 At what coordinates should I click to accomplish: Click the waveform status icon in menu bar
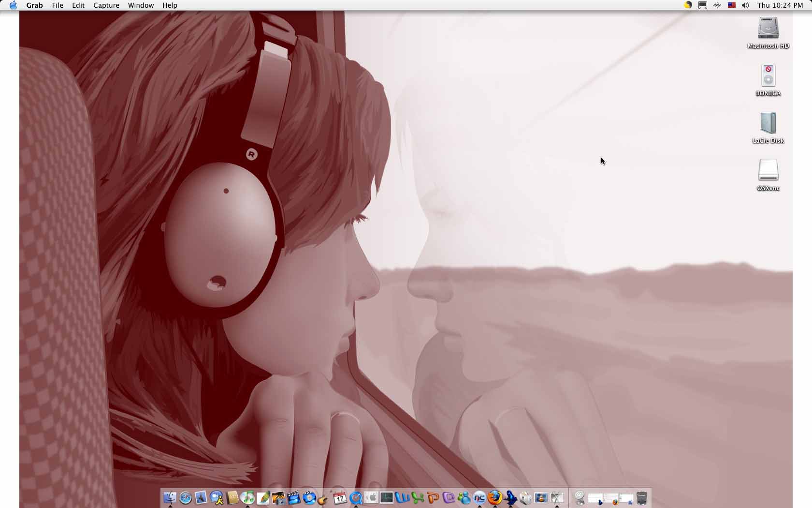717,5
